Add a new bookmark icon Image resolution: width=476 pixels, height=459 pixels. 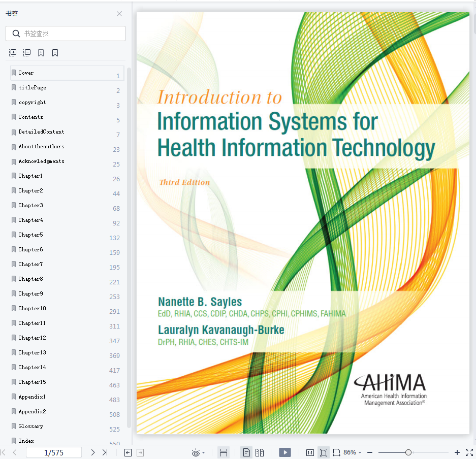[41, 53]
